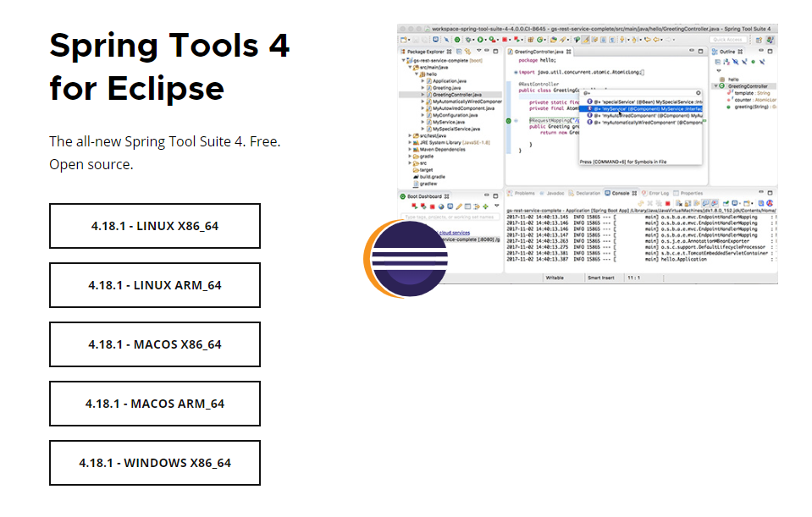The height and width of the screenshot is (517, 812).
Task: Select the 'Spring Tools 4 for Eclipse' heading
Action: (x=169, y=67)
